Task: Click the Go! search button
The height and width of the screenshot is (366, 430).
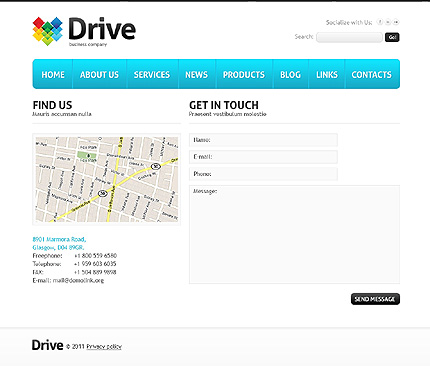Action: pyautogui.click(x=392, y=37)
